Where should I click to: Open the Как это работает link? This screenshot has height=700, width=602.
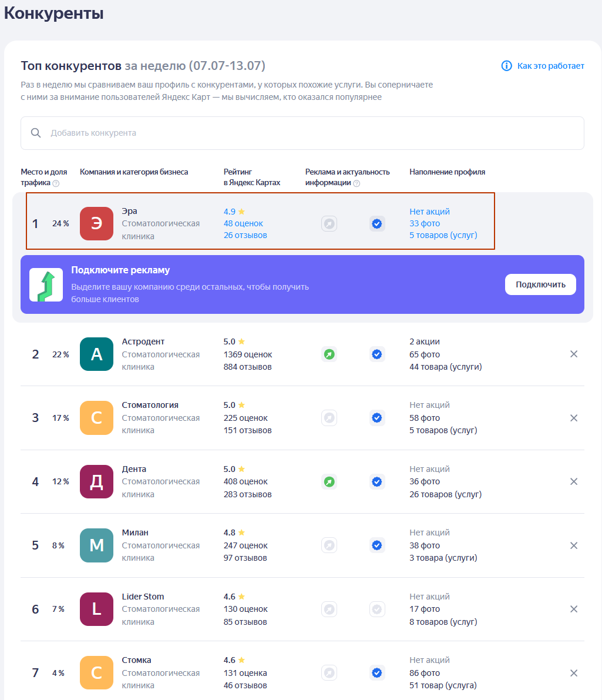(550, 66)
